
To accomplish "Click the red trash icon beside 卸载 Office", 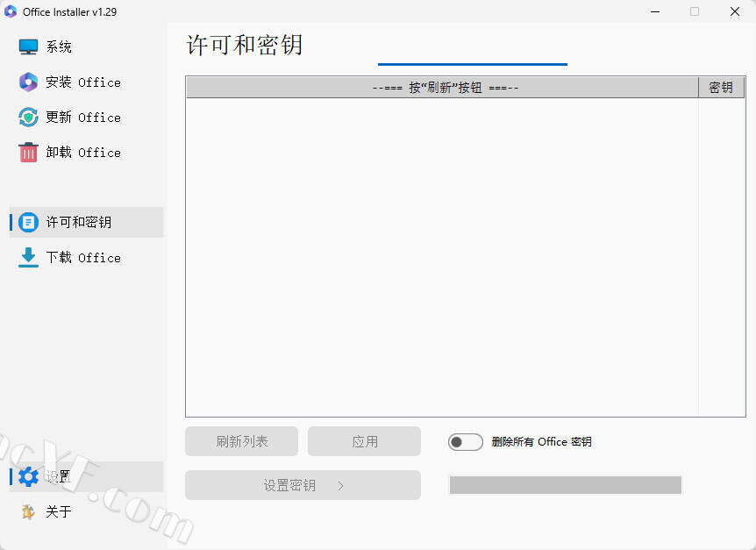I will click(x=28, y=153).
